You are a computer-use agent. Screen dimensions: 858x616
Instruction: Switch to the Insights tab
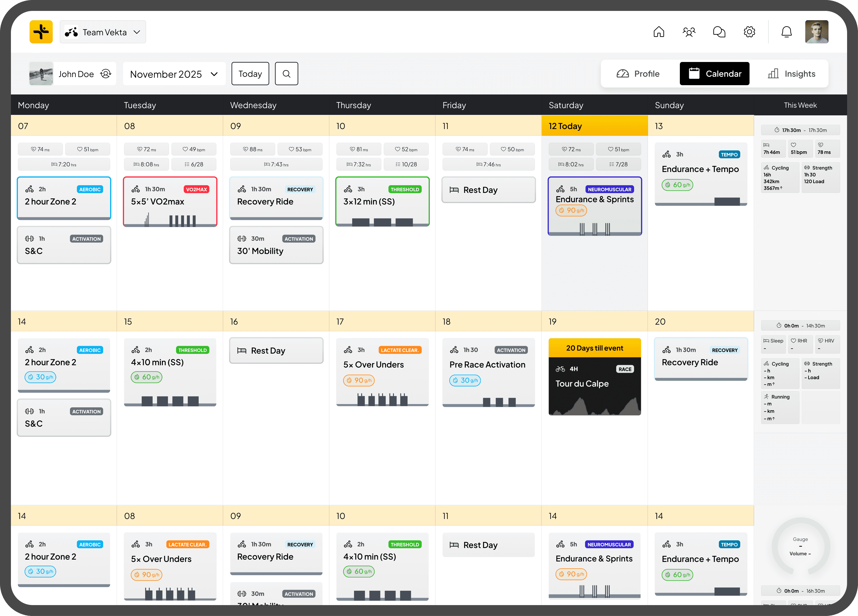(791, 74)
